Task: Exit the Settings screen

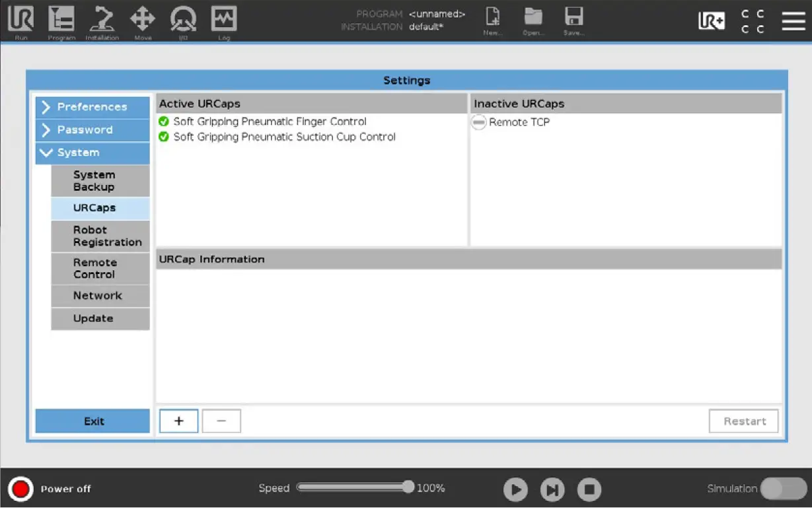Action: [92, 421]
